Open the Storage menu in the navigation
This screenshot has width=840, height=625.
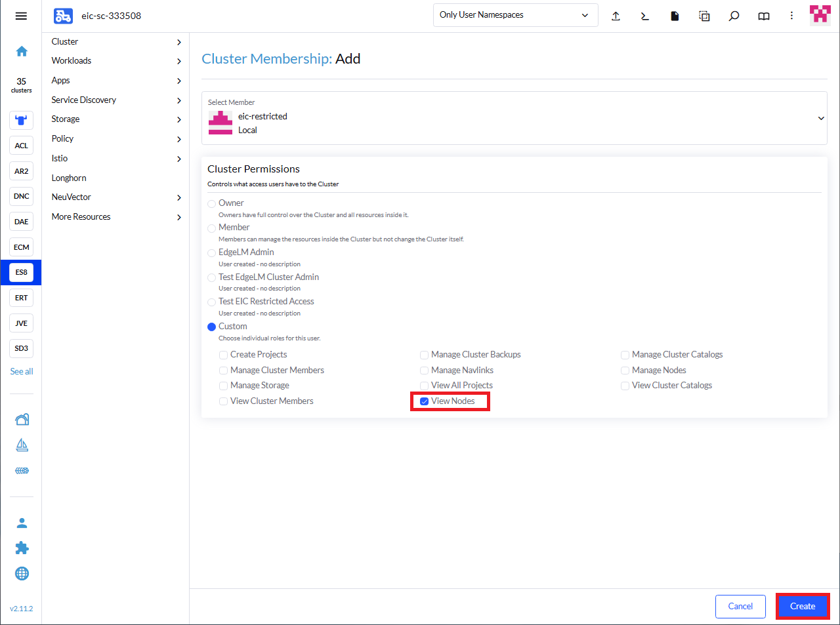click(115, 119)
